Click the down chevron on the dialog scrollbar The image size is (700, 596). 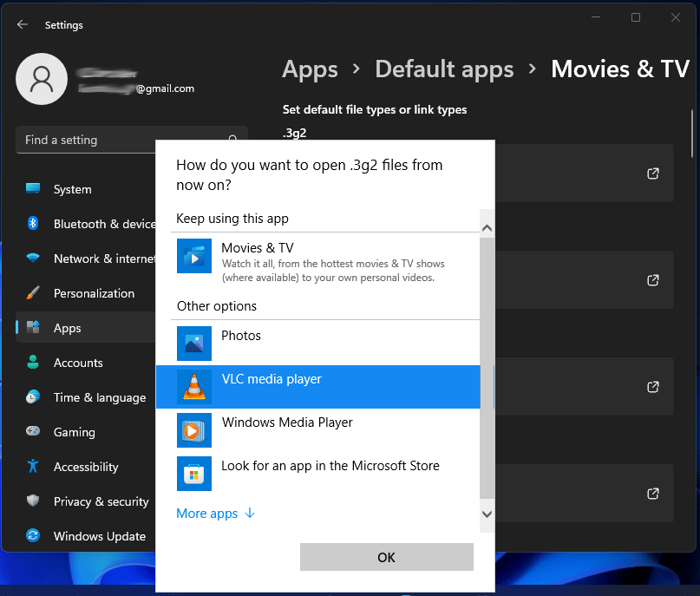[x=487, y=515]
